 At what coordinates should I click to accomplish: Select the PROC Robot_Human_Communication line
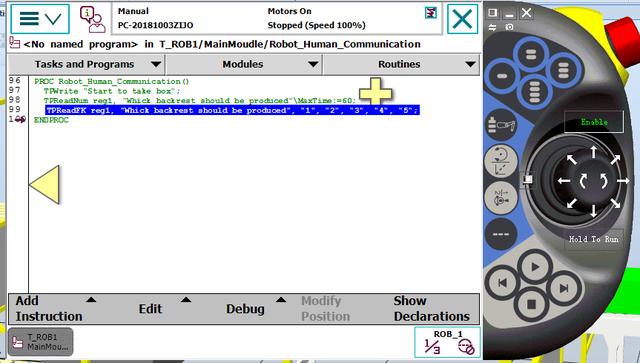point(111,81)
